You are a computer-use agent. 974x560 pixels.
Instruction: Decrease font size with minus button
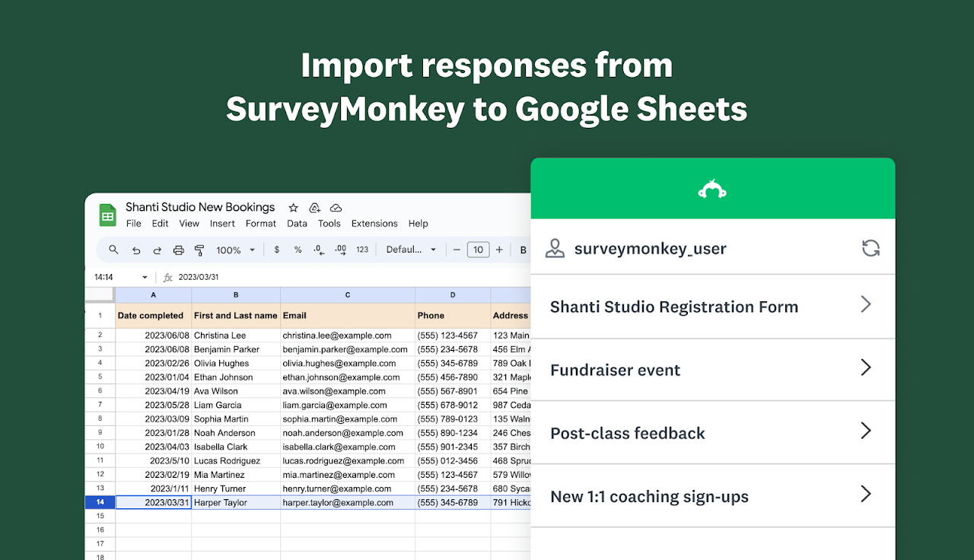coord(457,250)
